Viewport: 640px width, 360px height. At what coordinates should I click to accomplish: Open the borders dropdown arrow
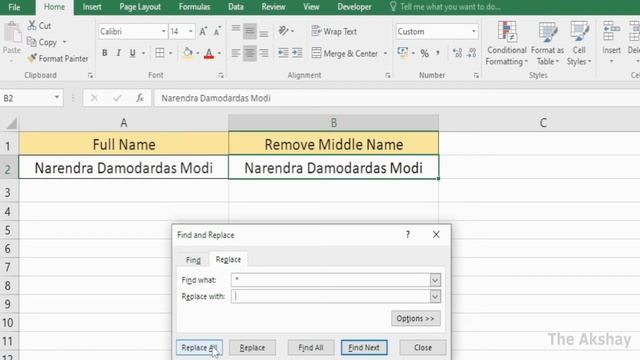pyautogui.click(x=170, y=53)
